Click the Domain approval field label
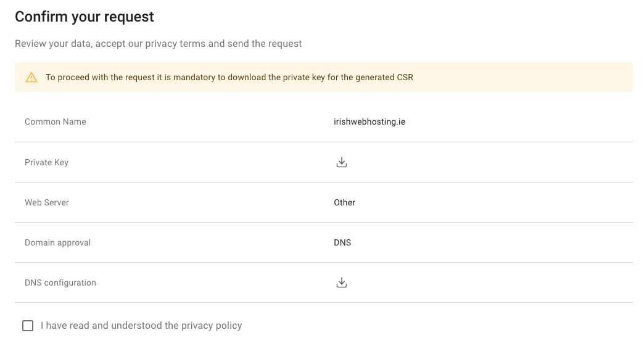The image size is (644, 359). (x=57, y=242)
